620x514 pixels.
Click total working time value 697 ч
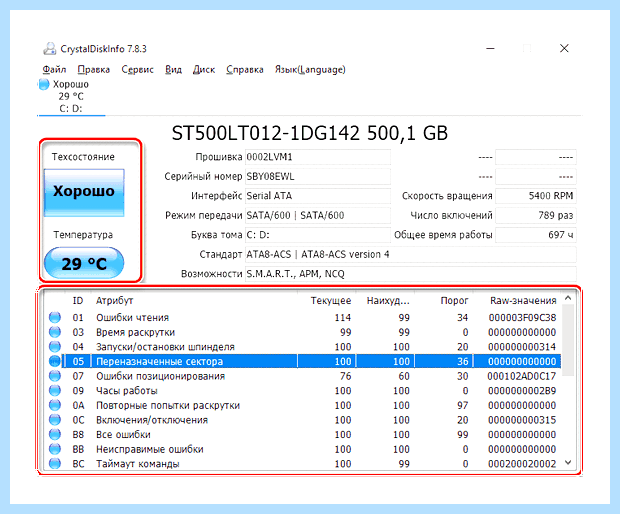coord(536,235)
